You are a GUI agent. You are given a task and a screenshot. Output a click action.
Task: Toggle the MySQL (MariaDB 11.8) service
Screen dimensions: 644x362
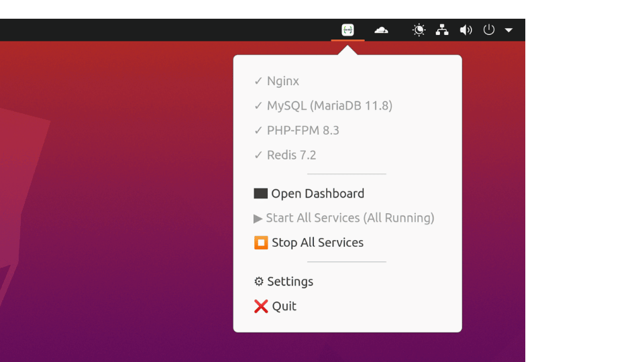tap(347, 105)
